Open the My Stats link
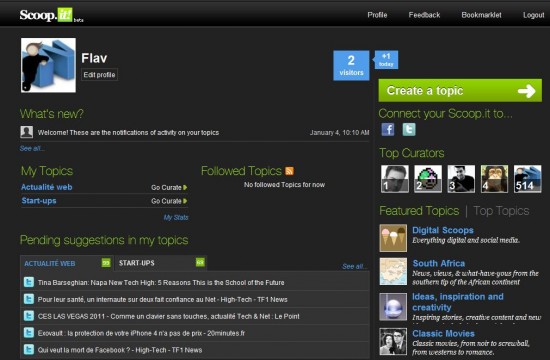This screenshot has height=360, width=550. coord(176,218)
